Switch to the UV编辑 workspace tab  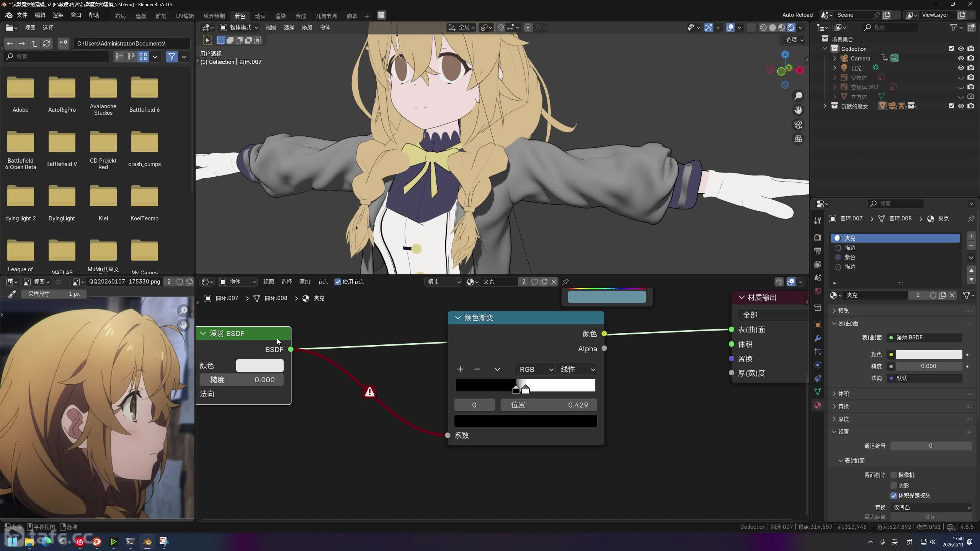coord(185,16)
